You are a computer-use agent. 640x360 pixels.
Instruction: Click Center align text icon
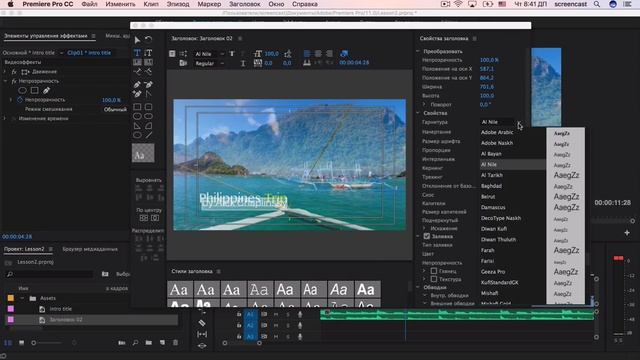(x=318, y=53)
